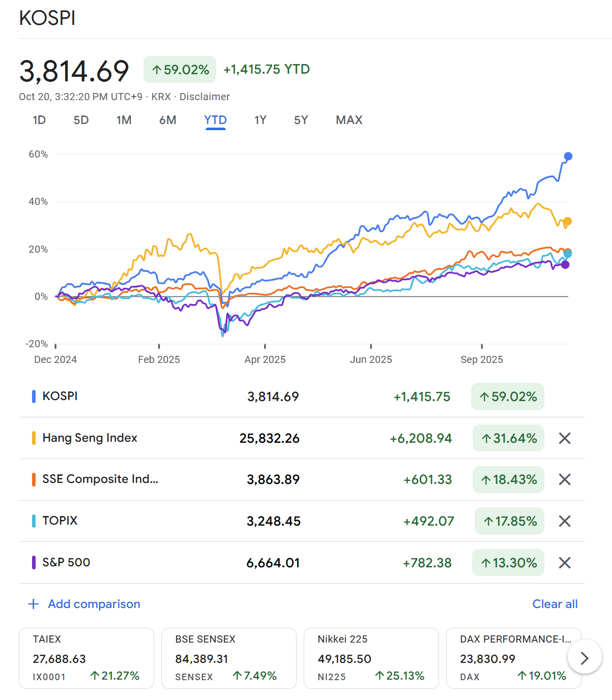Screen dimensions: 612x700
Task: Select the 5Y time range
Action: pos(301,120)
